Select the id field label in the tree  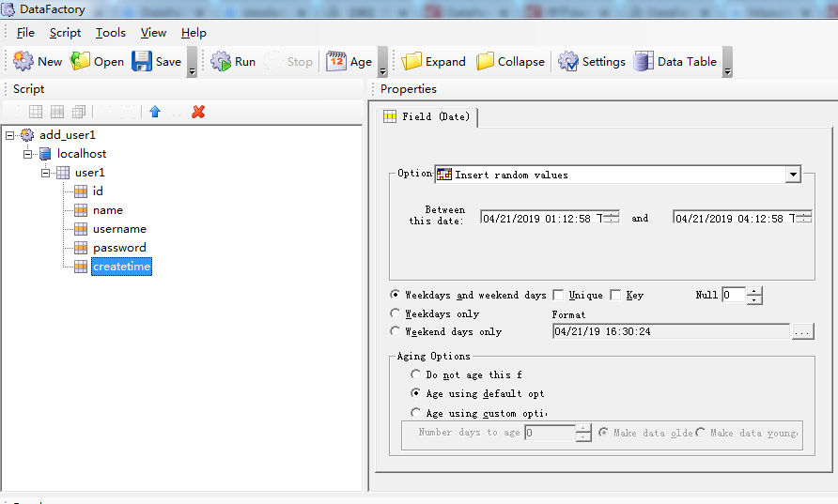point(98,191)
